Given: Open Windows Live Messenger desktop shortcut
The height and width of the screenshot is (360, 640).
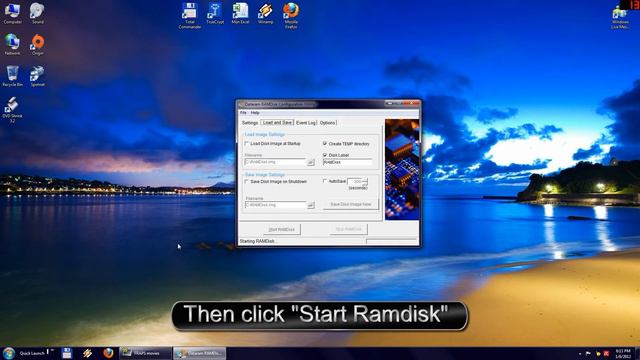Looking at the screenshot, I should [x=620, y=18].
